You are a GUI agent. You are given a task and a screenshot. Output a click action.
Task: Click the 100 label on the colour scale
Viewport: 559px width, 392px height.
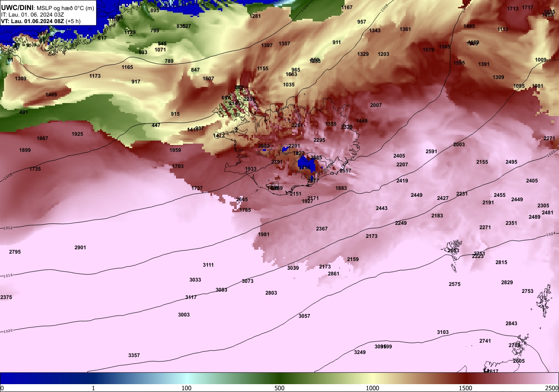coord(186,388)
